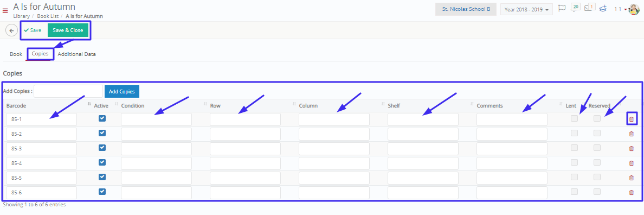
Task: Click the Column field for copy 85-1
Action: pos(334,119)
